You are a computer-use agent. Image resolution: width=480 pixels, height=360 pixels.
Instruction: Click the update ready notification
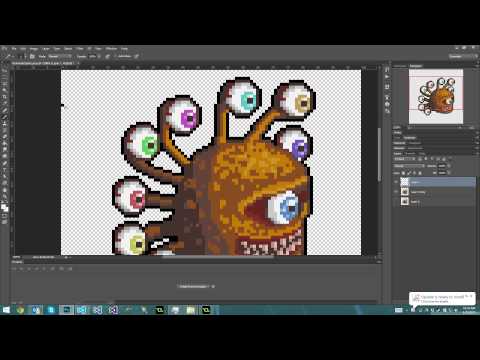click(441, 298)
